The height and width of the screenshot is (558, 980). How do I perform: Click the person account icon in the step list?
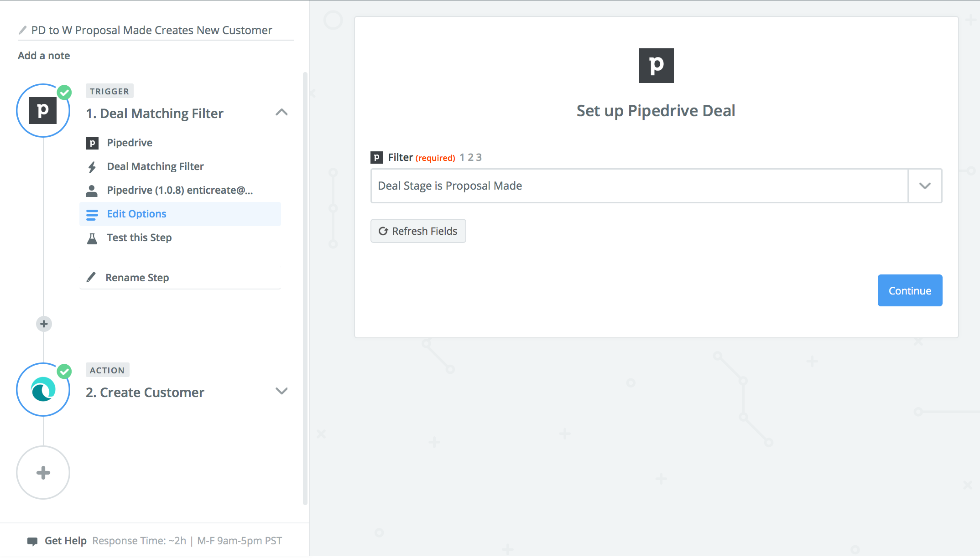pyautogui.click(x=92, y=191)
